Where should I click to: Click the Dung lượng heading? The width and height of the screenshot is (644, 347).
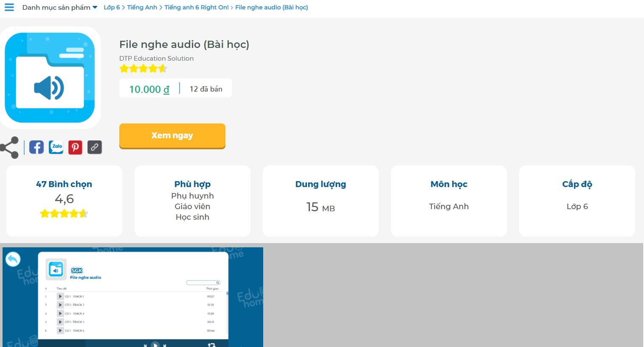click(x=321, y=184)
